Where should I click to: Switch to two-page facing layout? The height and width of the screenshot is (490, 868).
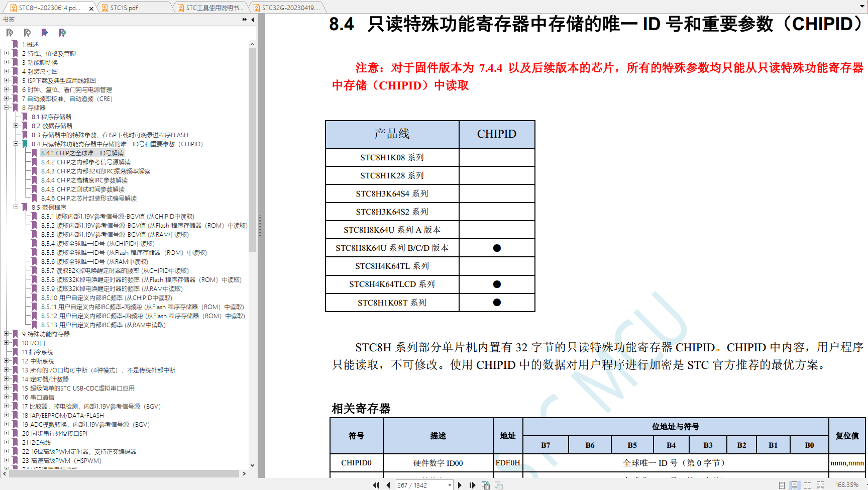tap(807, 485)
